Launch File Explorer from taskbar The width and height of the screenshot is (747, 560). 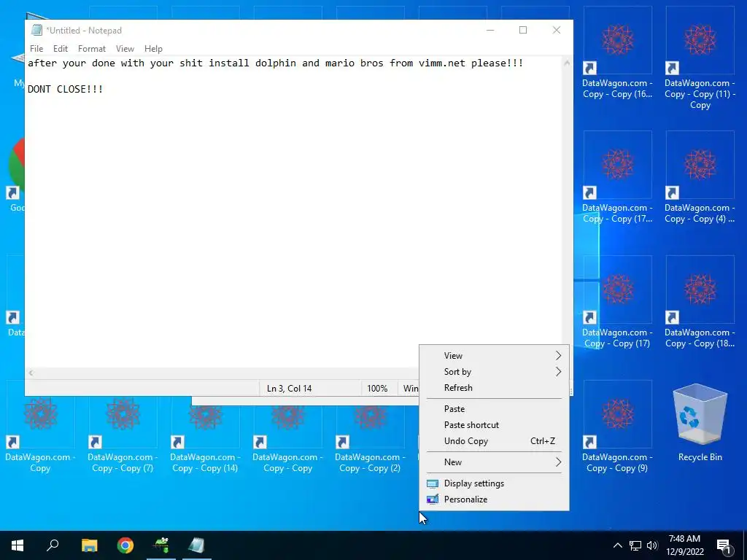90,545
